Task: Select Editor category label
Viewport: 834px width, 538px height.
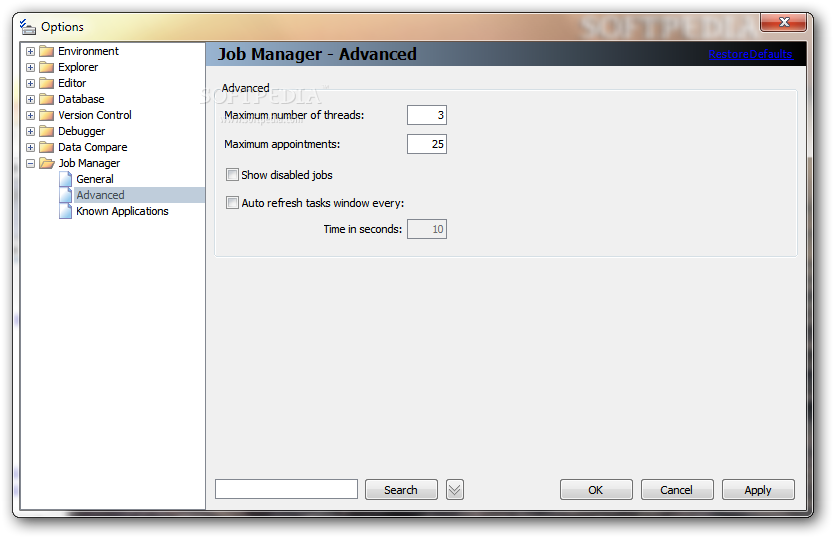Action: coord(72,84)
